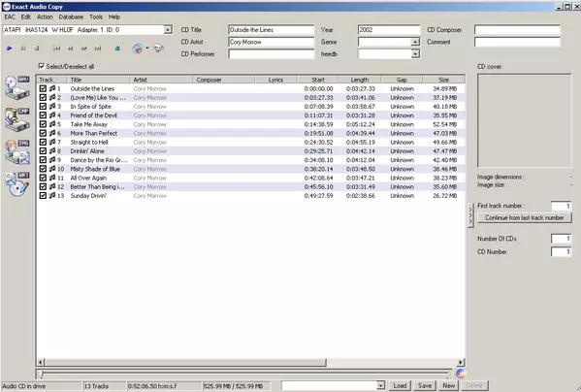Select the track title 'All Over Again'

(88, 178)
